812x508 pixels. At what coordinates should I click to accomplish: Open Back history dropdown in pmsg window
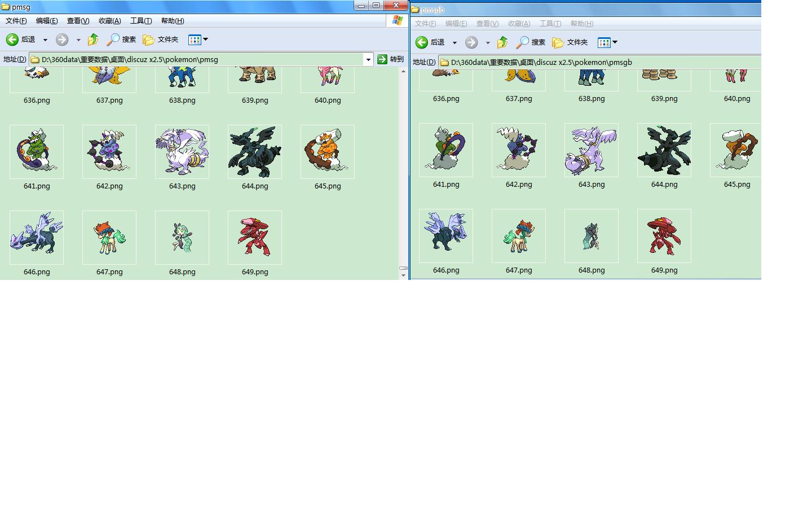(45, 40)
